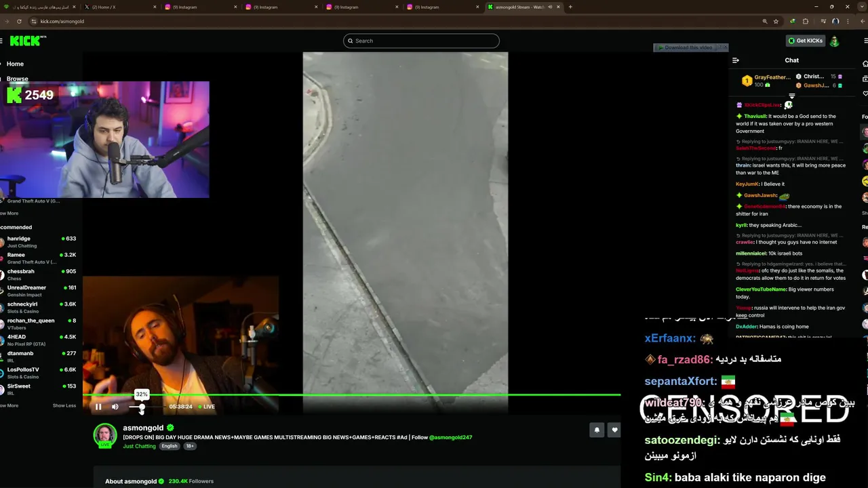Click KeyJumK username in chat
The height and width of the screenshot is (488, 868).
click(x=747, y=184)
